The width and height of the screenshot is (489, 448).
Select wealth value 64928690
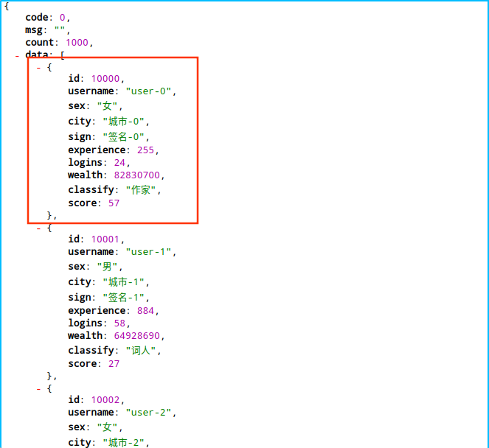[x=137, y=336]
